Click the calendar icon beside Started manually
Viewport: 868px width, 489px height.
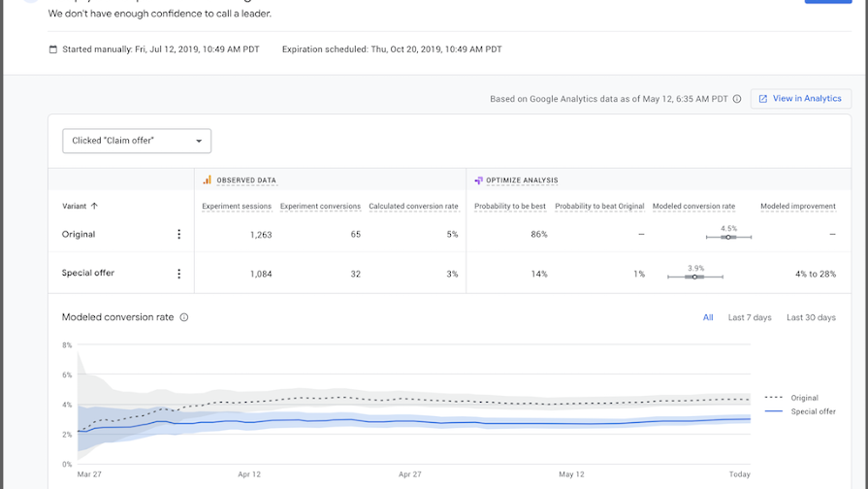coord(53,49)
